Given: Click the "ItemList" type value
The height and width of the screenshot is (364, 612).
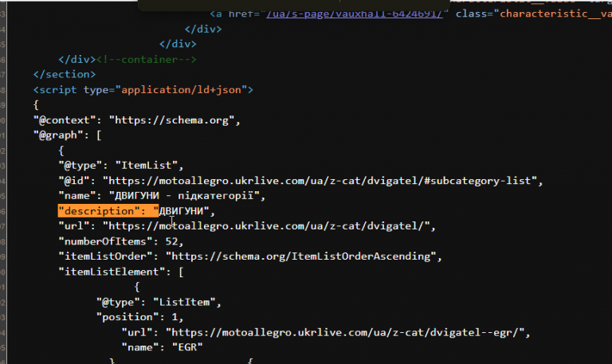Looking at the screenshot, I should 147,166.
